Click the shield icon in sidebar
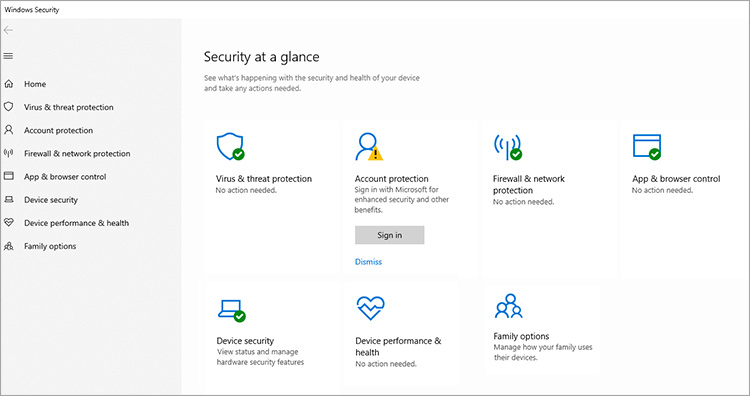750x396 pixels. (x=9, y=107)
